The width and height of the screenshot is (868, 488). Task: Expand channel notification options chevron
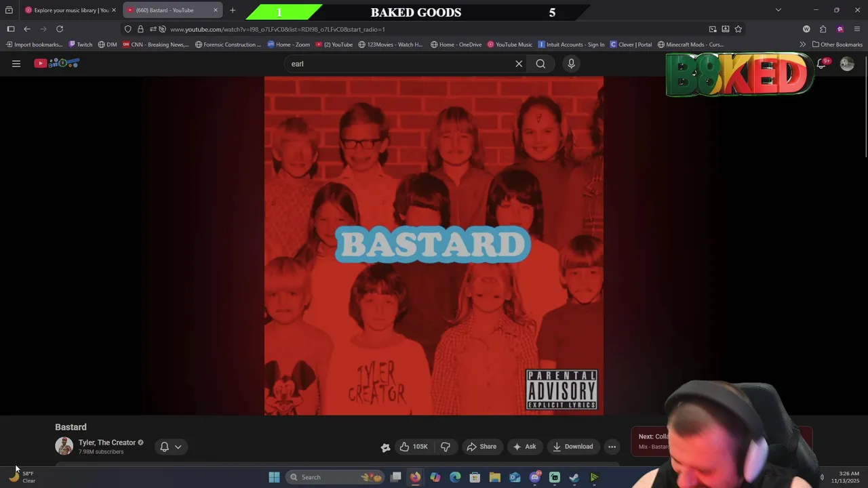pyautogui.click(x=178, y=447)
